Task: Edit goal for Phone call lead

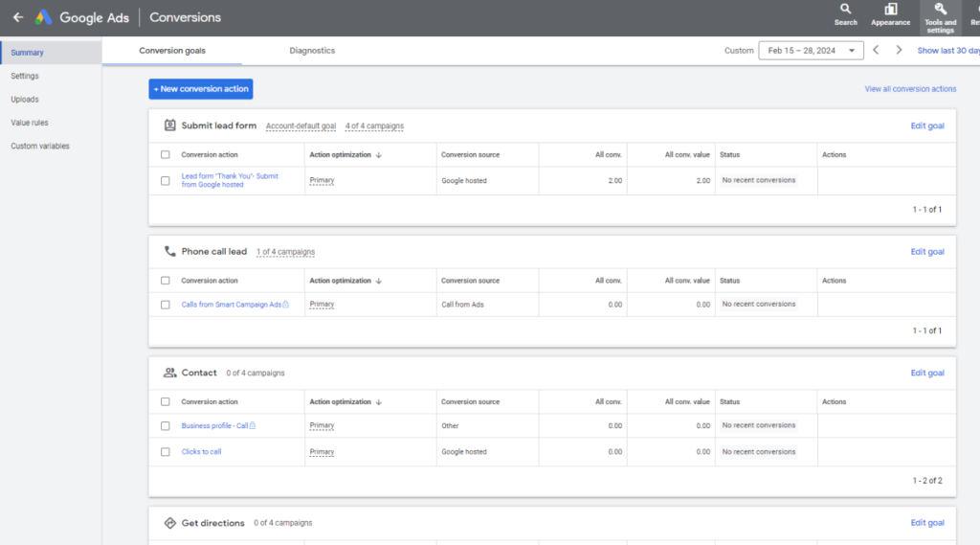Action: pos(926,252)
